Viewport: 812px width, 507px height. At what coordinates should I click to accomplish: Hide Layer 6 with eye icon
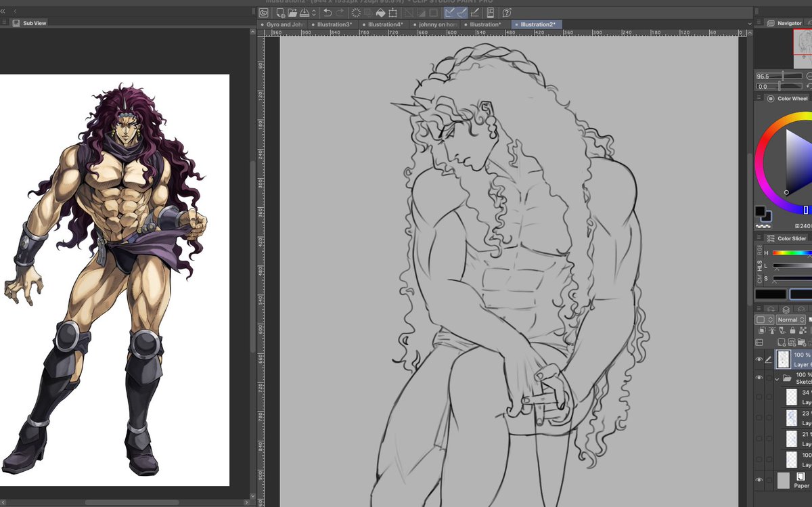click(759, 359)
